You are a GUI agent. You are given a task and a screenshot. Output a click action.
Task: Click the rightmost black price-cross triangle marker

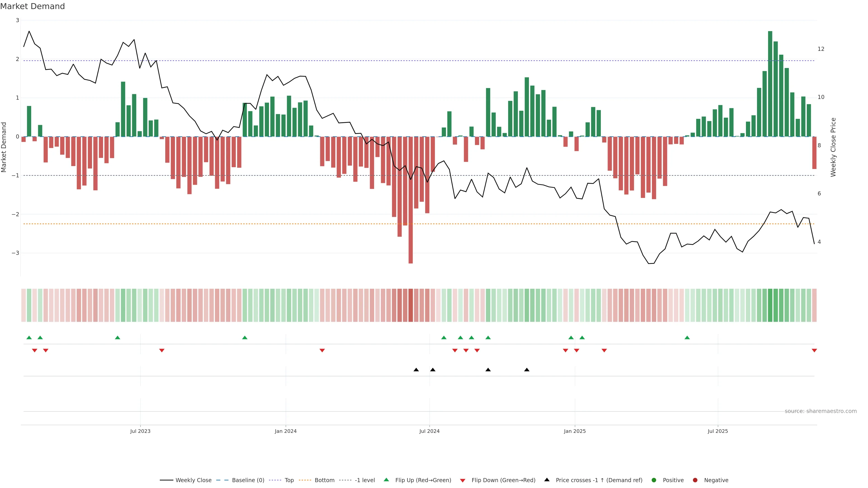coord(527,370)
